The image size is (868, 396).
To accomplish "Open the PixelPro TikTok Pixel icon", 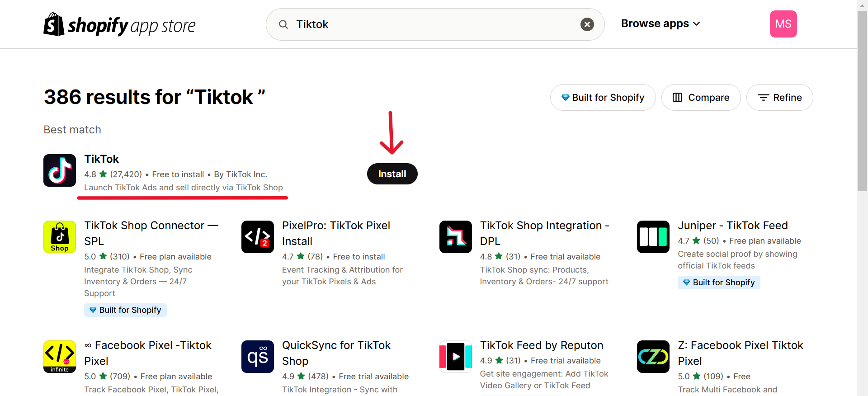I will click(x=258, y=237).
